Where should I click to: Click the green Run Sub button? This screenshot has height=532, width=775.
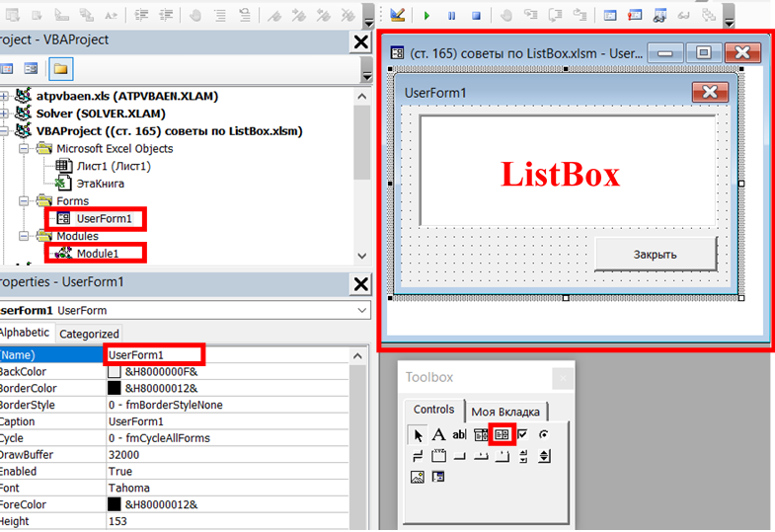coord(426,16)
